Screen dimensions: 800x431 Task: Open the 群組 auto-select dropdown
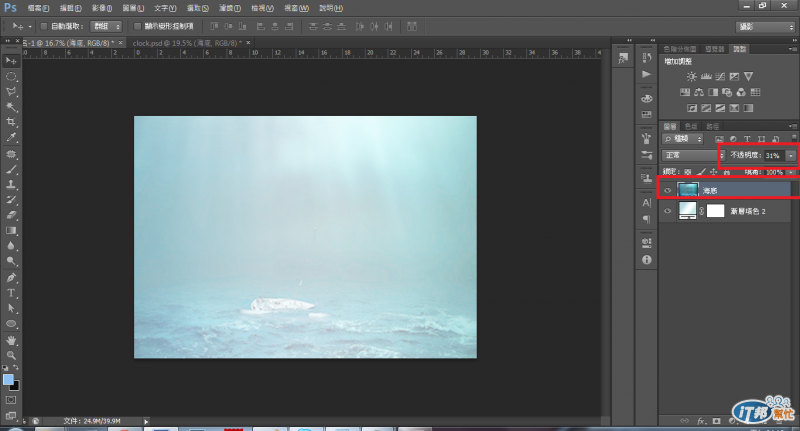[x=106, y=26]
